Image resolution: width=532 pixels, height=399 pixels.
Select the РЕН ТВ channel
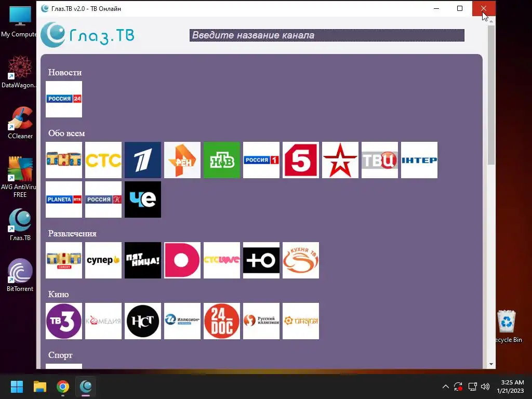click(182, 160)
